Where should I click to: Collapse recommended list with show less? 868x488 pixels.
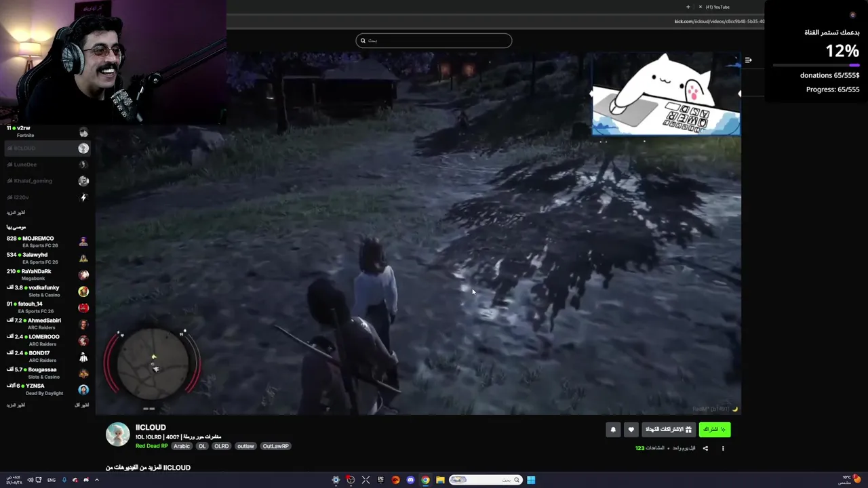[81, 405]
